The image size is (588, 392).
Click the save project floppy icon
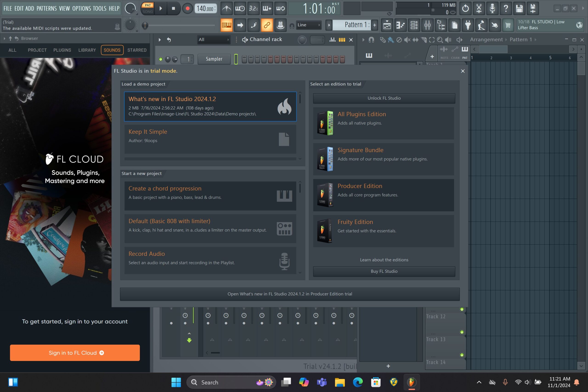pos(519,8)
